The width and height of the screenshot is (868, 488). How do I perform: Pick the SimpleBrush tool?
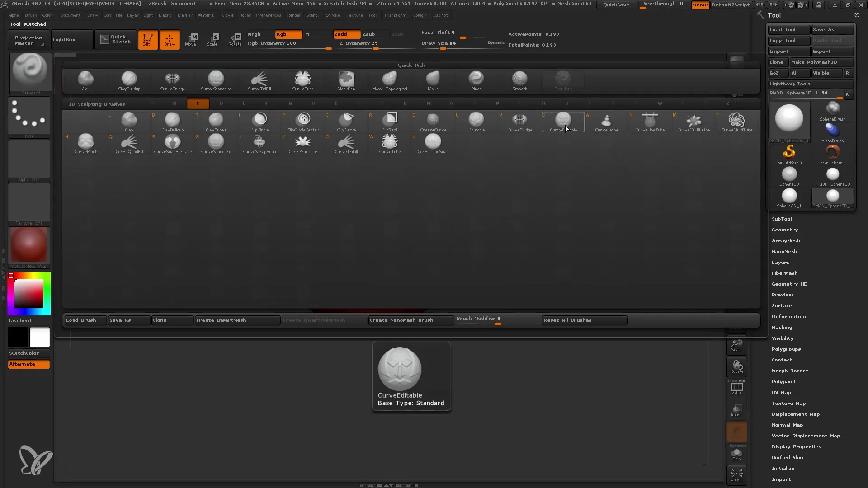click(x=789, y=155)
